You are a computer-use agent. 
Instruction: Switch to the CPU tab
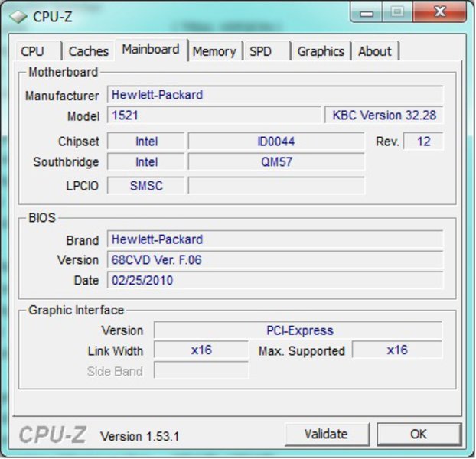click(x=38, y=51)
